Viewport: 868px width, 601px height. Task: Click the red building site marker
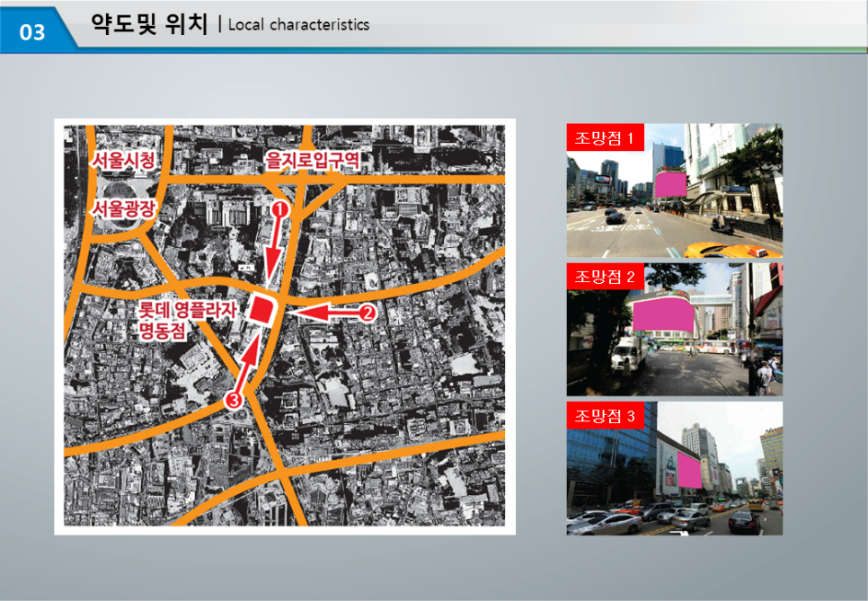[x=262, y=309]
